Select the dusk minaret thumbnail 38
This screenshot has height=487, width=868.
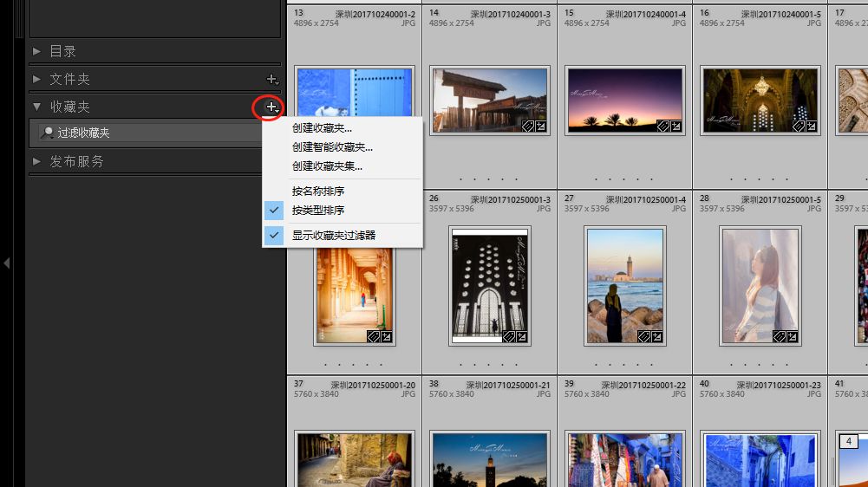(x=490, y=459)
